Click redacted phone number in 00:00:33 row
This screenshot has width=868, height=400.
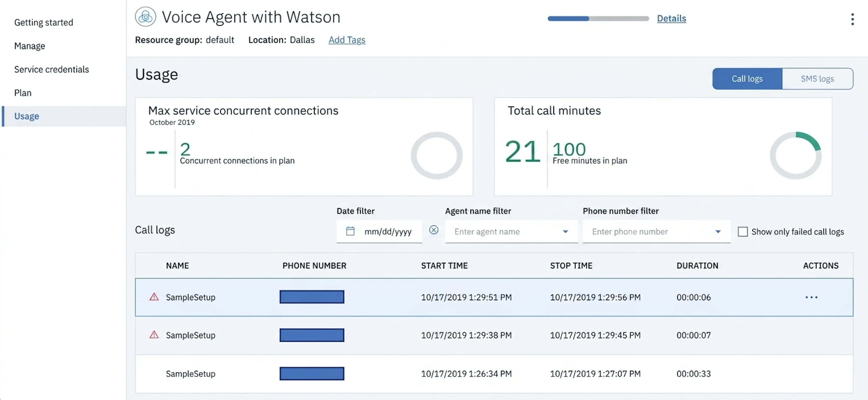pyautogui.click(x=312, y=373)
